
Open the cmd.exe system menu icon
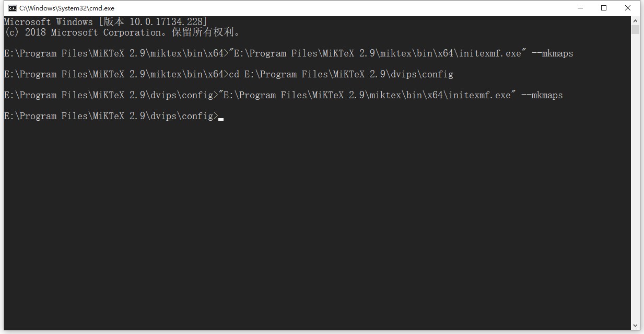12,8
